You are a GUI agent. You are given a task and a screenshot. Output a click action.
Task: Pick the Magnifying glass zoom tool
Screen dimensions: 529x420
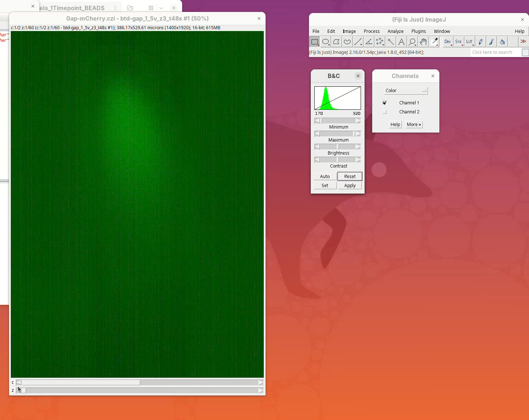click(412, 42)
